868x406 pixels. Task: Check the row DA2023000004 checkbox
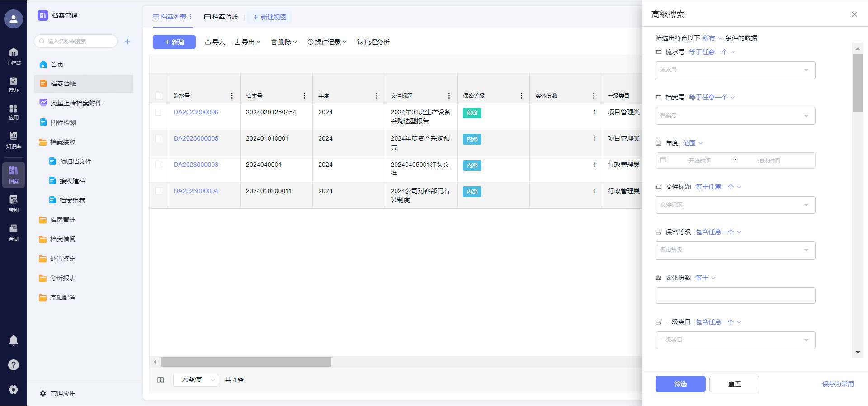(159, 191)
